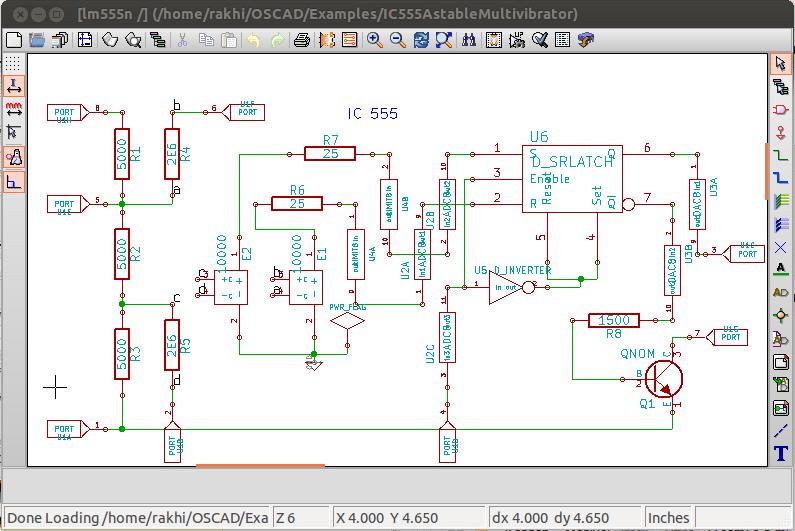The height and width of the screenshot is (531, 795).
Task: Pick the Place Text tool
Action: tap(781, 454)
